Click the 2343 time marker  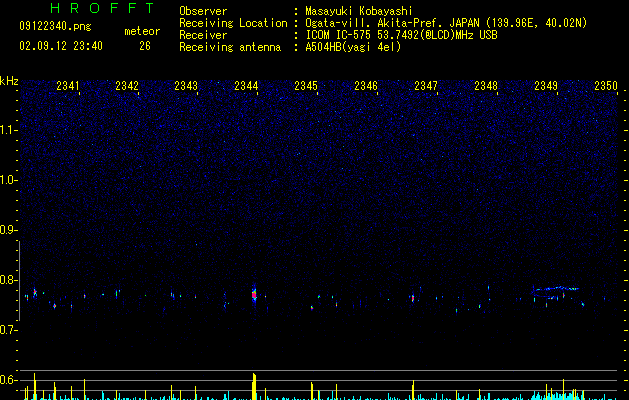point(186,86)
